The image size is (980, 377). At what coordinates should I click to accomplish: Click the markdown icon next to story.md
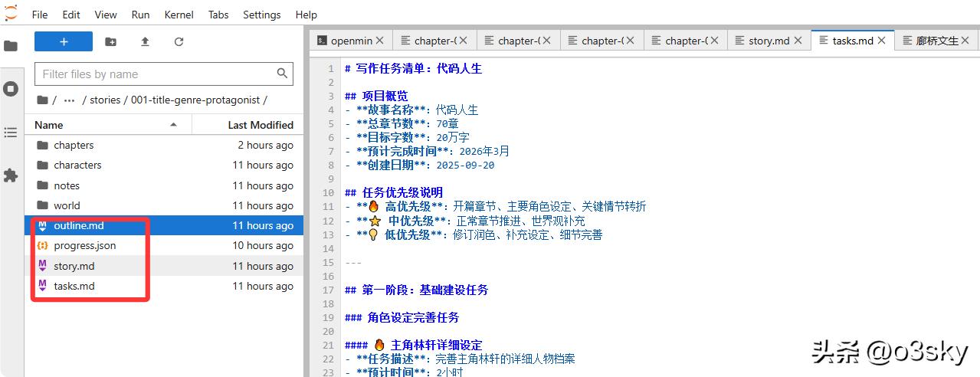point(42,266)
